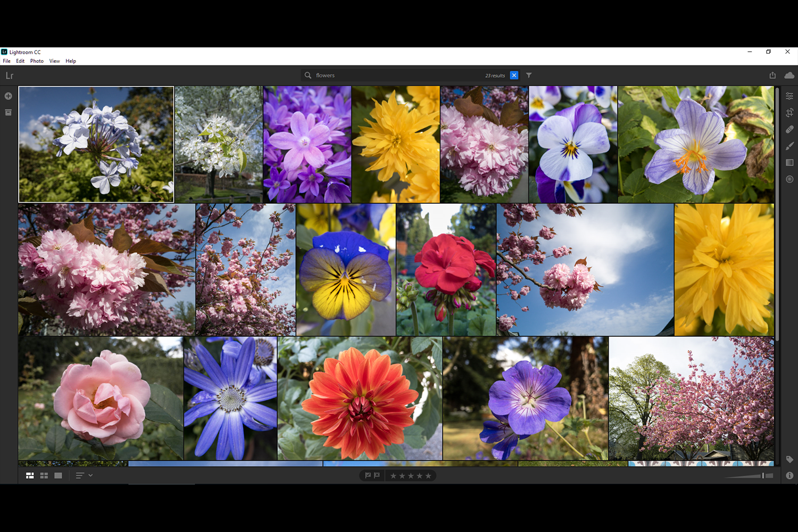Open the search filter options
Image resolution: width=798 pixels, height=532 pixels.
point(528,75)
